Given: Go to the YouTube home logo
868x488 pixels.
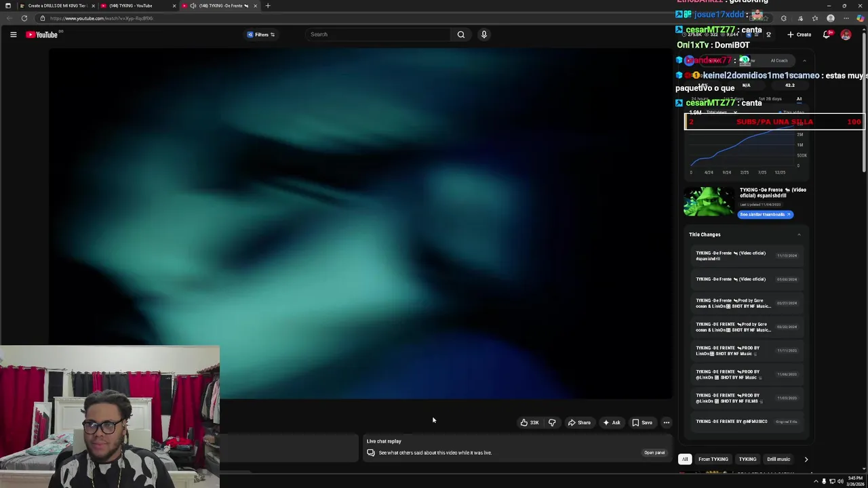Looking at the screenshot, I should point(42,35).
